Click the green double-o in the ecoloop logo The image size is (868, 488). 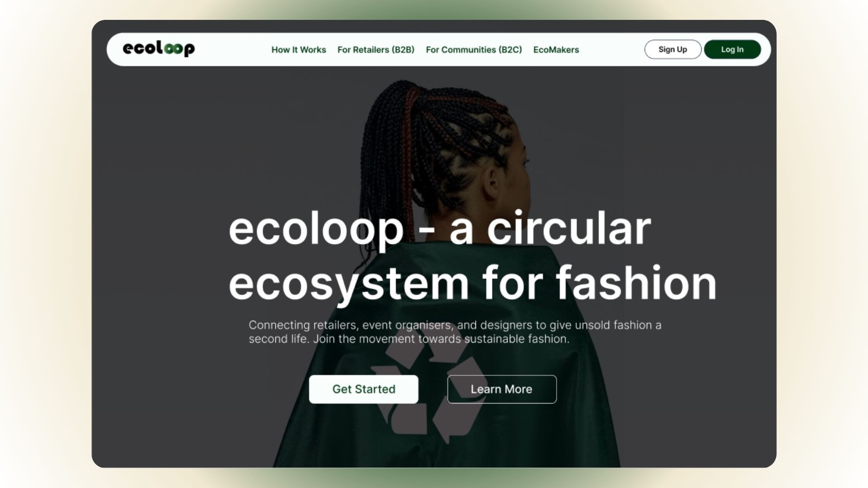click(173, 48)
